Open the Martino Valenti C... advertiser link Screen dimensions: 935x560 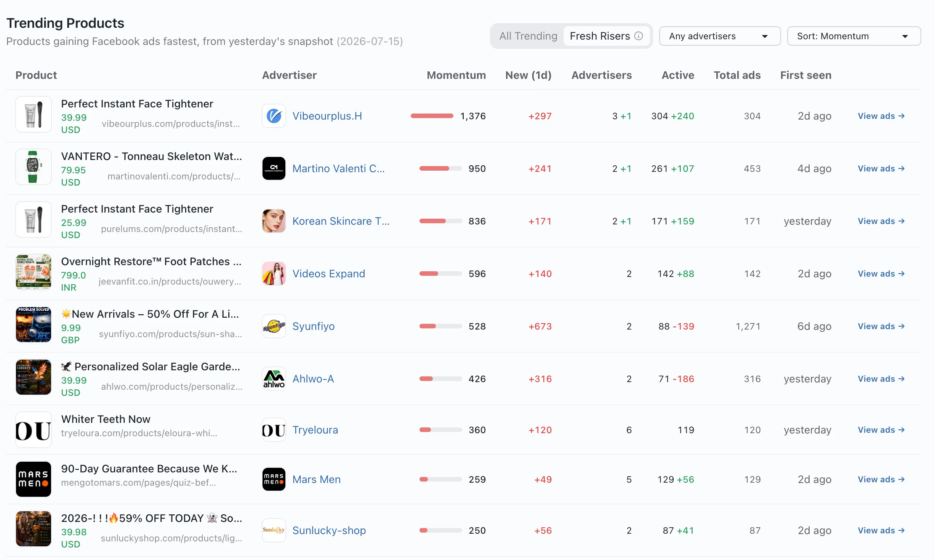339,168
